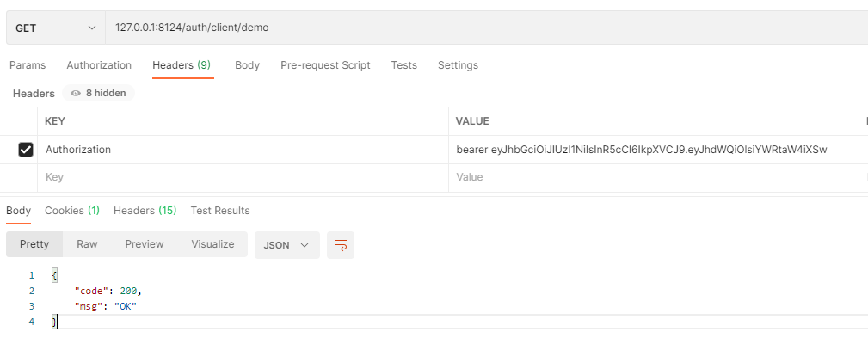Image resolution: width=868 pixels, height=344 pixels.
Task: Go to the Tests tab
Action: (x=403, y=65)
